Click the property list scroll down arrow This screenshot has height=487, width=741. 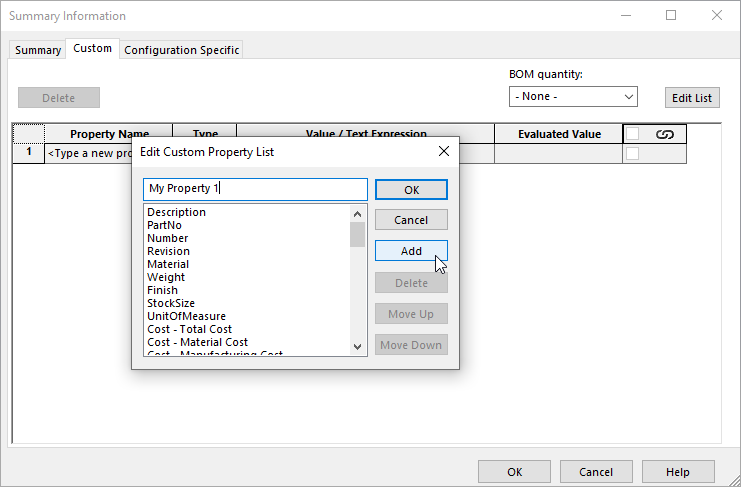pos(358,347)
